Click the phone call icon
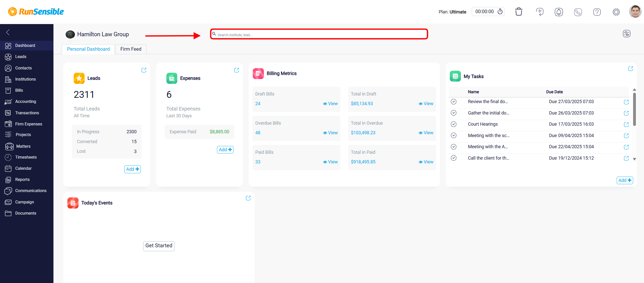Screen dimensions: 644x283 point(578,12)
